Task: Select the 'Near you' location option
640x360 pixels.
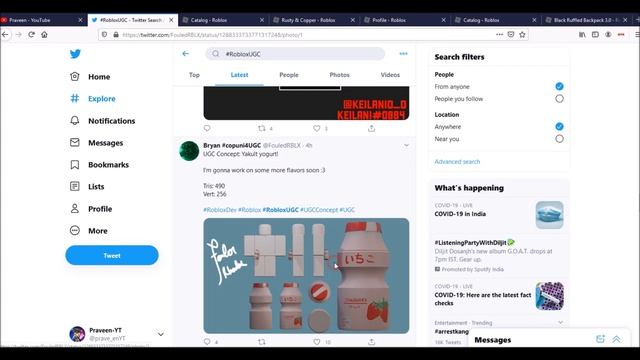Action: coord(559,139)
